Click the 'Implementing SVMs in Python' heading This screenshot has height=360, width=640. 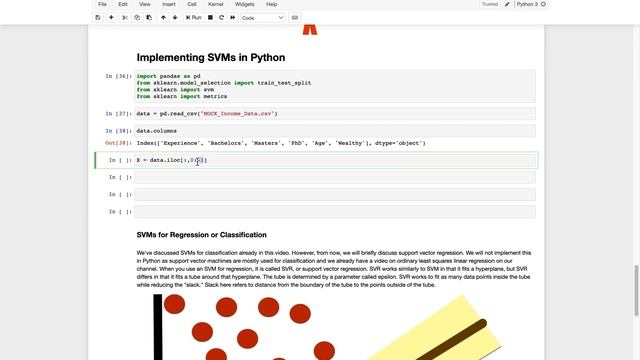coord(211,58)
